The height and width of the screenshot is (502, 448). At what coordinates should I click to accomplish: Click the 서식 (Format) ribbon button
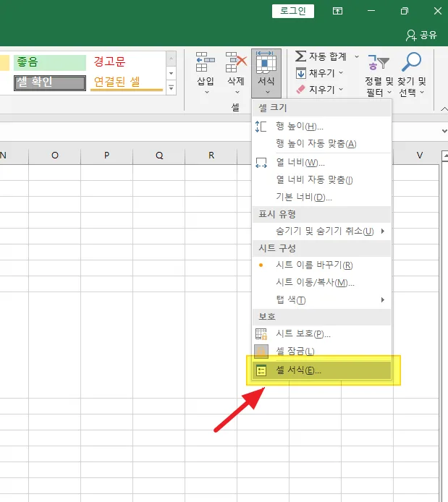[266, 73]
